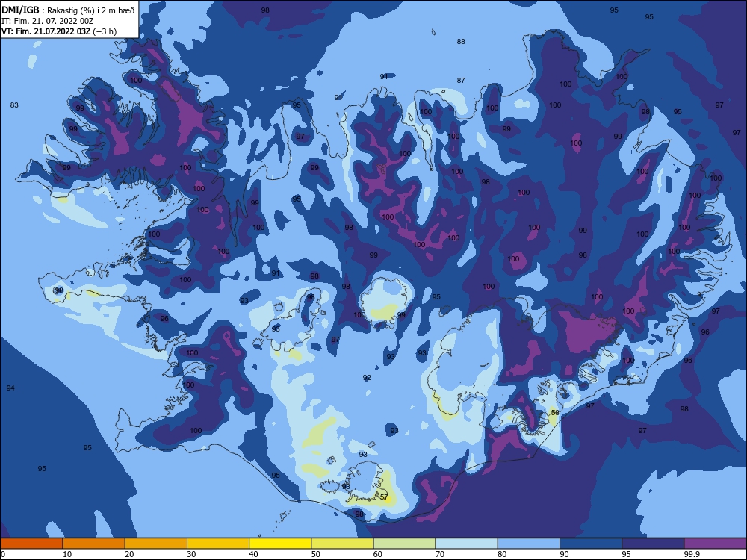Image resolution: width=747 pixels, height=560 pixels.
Task: Click the orange 10–20 legend swatch
Action: click(94, 544)
